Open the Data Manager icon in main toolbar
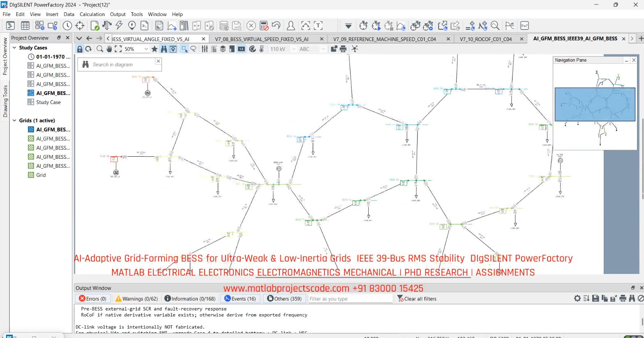This screenshot has width=644, height=338. (x=10, y=25)
